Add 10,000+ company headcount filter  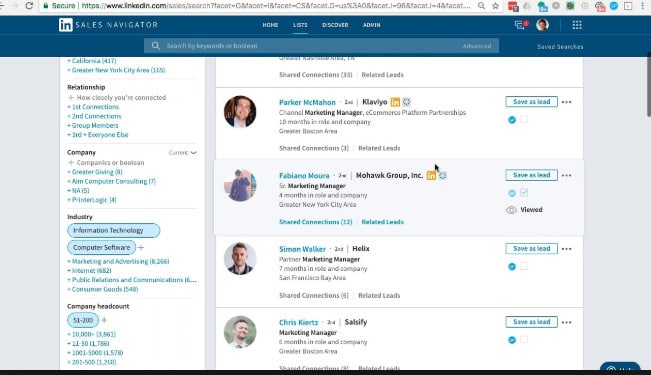(91, 334)
